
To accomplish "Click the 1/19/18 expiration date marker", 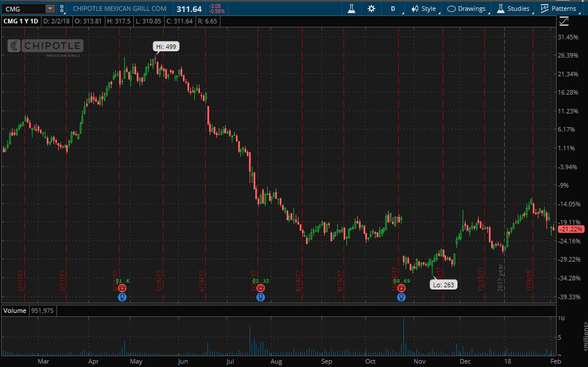I will point(529,281).
